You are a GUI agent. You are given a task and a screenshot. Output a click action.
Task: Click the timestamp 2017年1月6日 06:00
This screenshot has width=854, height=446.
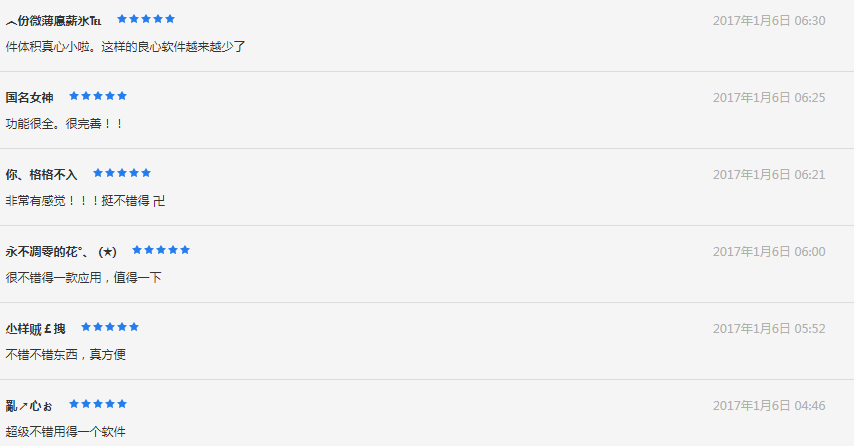pos(769,251)
